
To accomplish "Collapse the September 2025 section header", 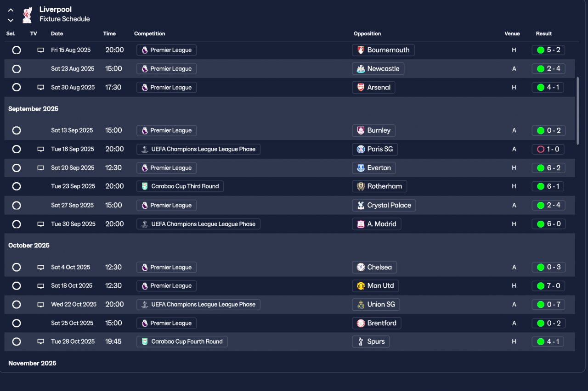I will pos(33,109).
